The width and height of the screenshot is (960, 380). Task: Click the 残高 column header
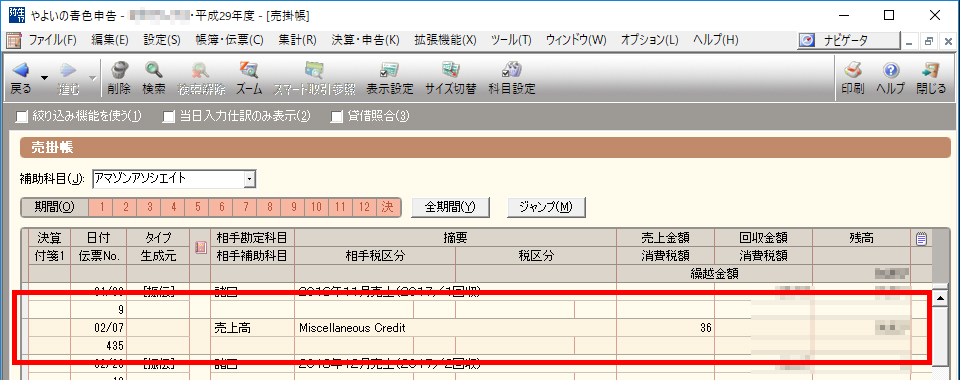coord(861,237)
